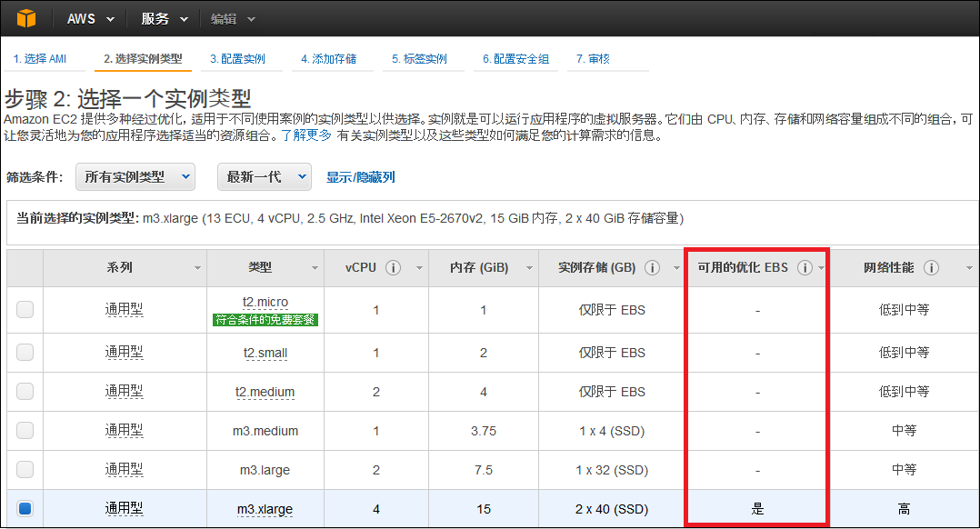The height and width of the screenshot is (529, 980).
Task: Go to step 2. 选择实例类型 tab
Action: click(x=143, y=59)
